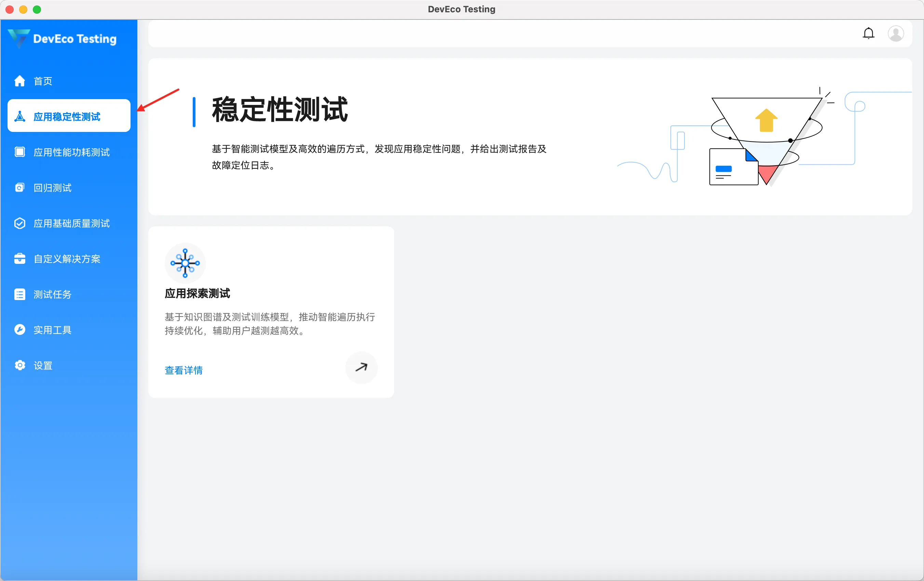Click the briefcase icon for 自定义解决方案

(19, 259)
